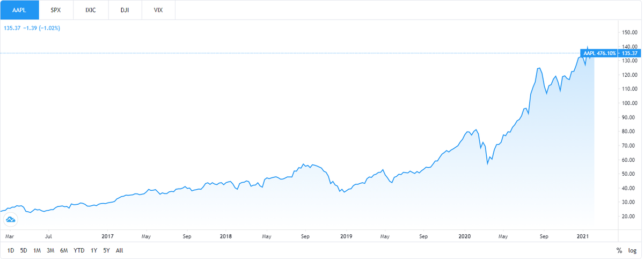Click the 100.00 price axis label
644x259 pixels.
[x=630, y=103]
